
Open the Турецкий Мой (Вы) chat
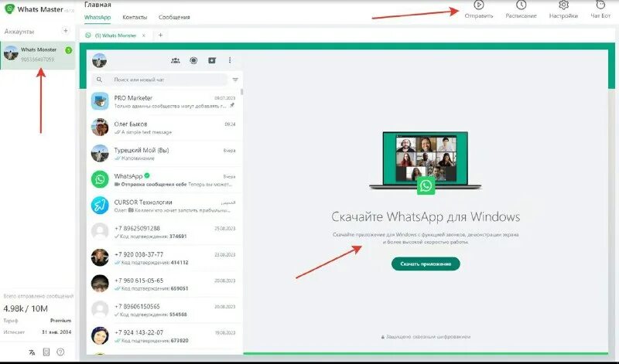tap(164, 154)
